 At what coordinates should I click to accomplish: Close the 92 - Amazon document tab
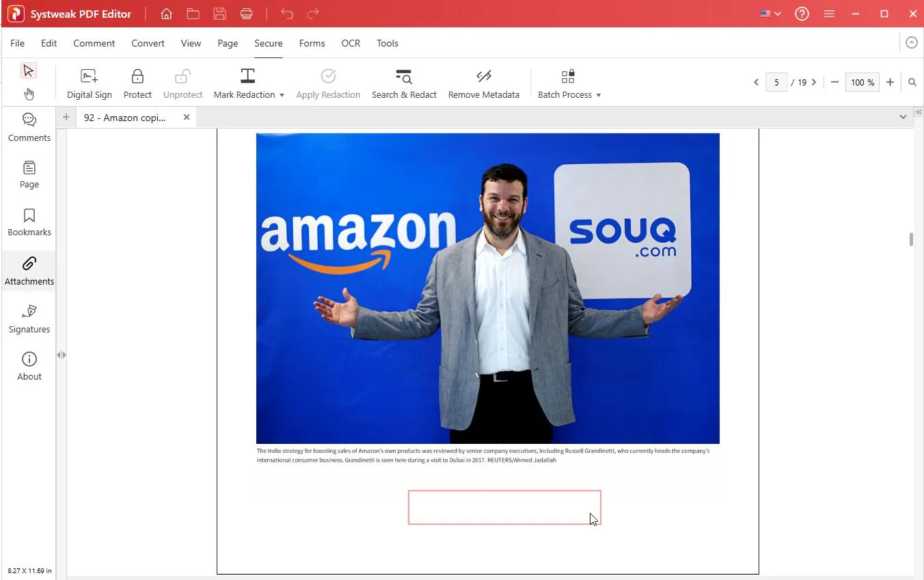point(187,118)
